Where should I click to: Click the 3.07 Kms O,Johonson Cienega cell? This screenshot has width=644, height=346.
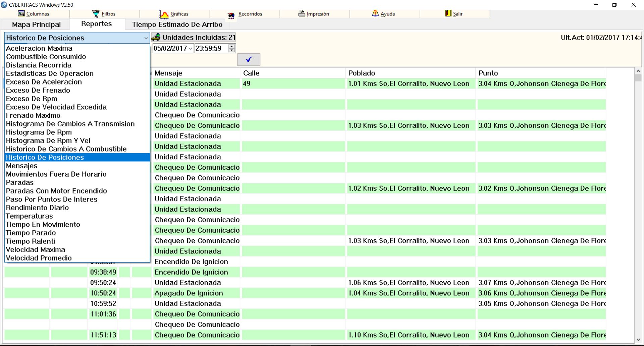point(541,283)
